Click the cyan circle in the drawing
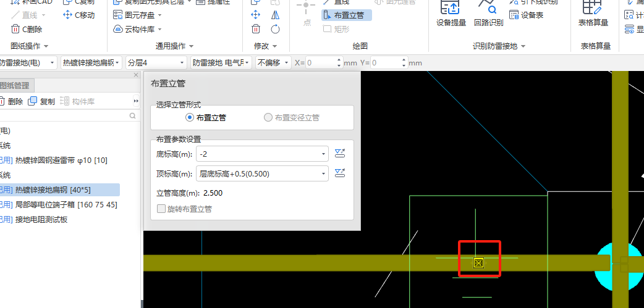644x308 pixels. tap(618, 267)
